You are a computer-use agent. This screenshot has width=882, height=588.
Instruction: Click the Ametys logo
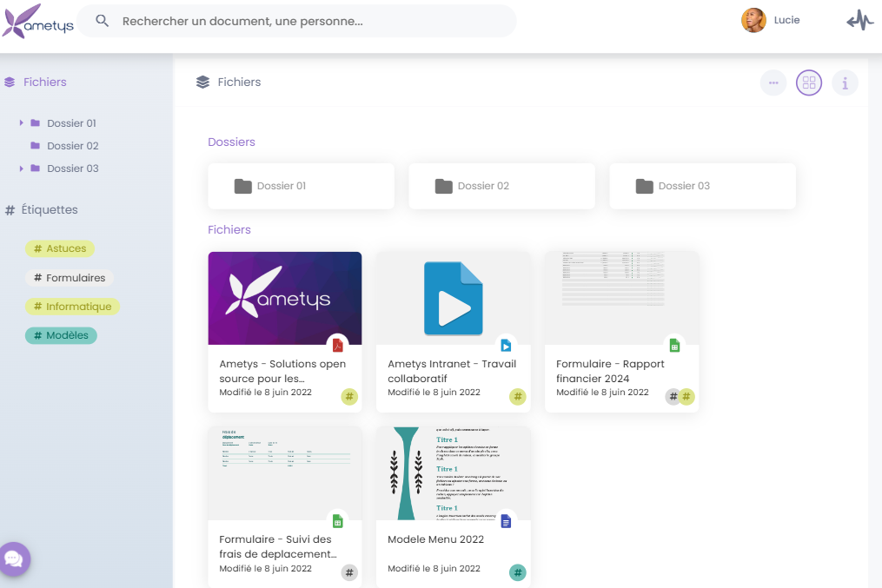(37, 22)
